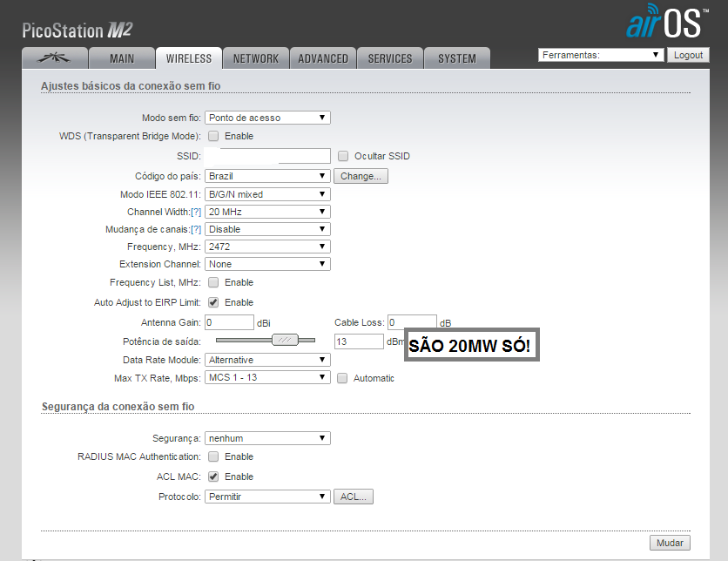Expand the Frequency, MHz dropdown

tap(267, 247)
